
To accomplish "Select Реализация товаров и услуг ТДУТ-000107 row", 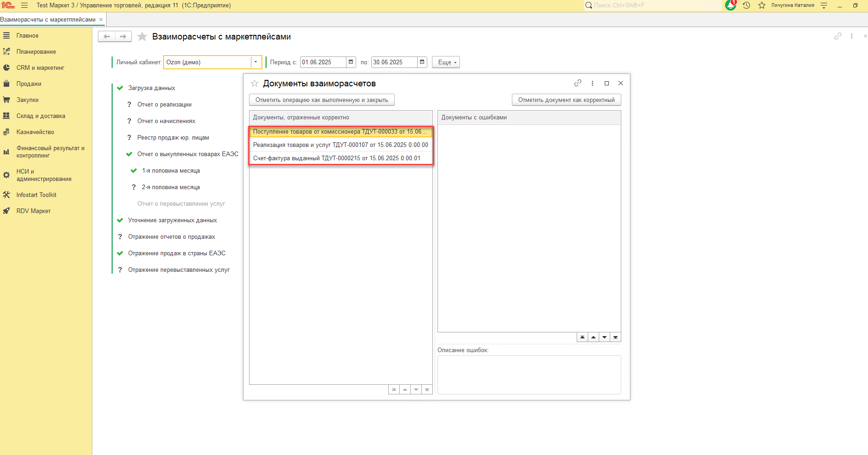I will pos(340,145).
